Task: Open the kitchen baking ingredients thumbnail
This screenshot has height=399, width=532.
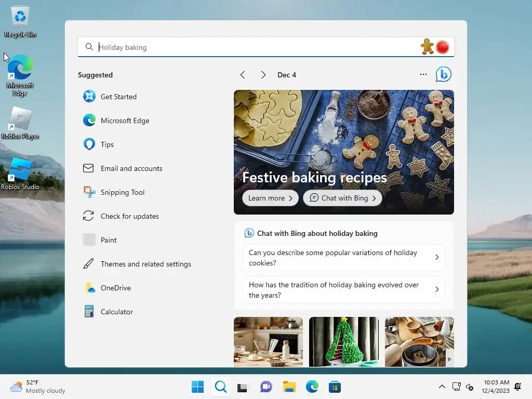Action: 269,342
